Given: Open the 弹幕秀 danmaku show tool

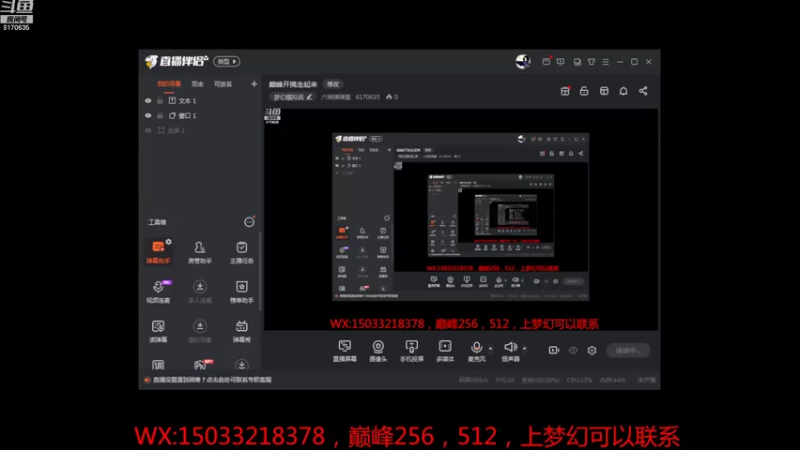Looking at the screenshot, I should click(x=241, y=331).
